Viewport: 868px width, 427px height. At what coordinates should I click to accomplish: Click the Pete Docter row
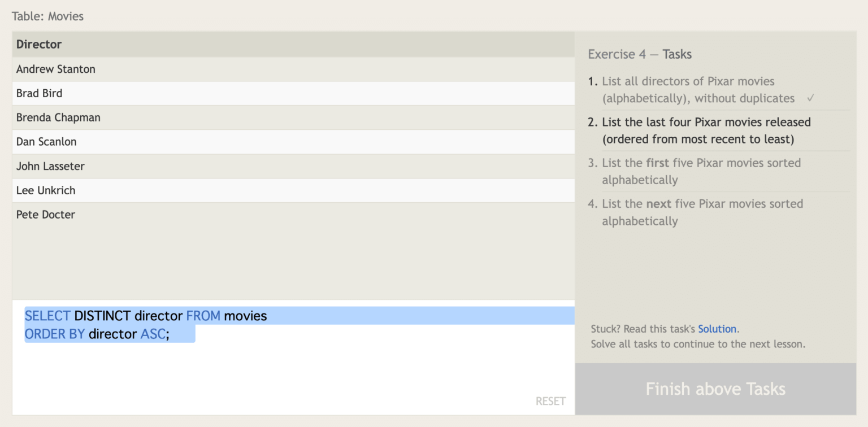pos(46,215)
